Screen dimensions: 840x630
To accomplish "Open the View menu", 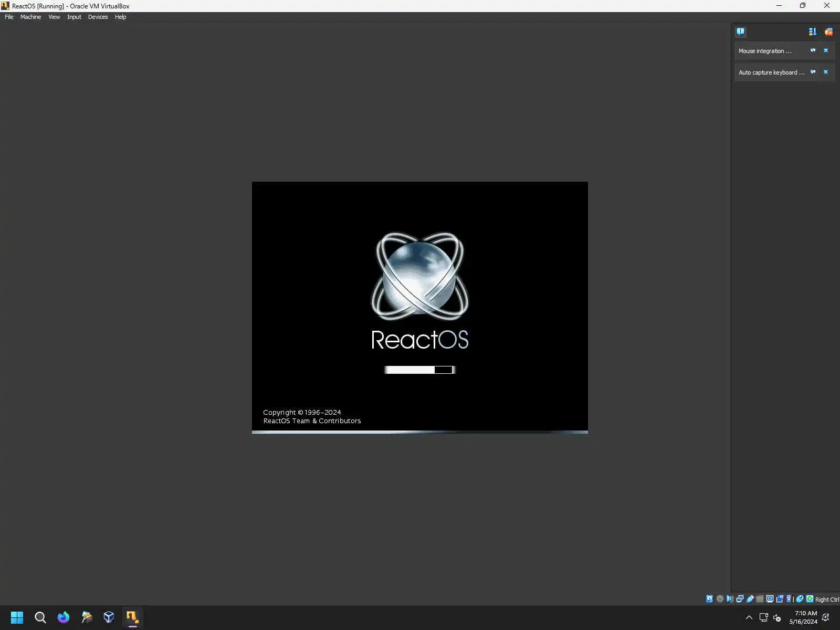I will [54, 17].
